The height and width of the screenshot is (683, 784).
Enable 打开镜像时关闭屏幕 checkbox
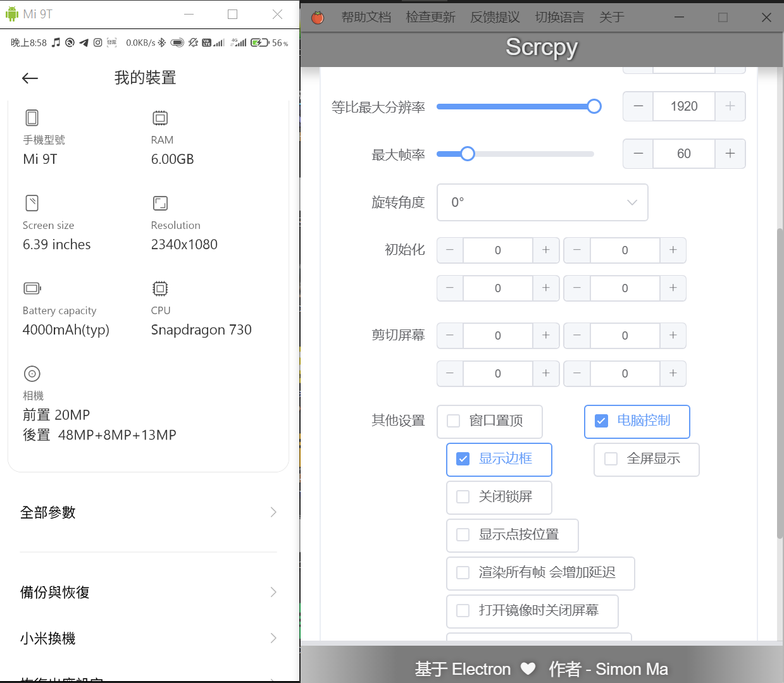463,610
